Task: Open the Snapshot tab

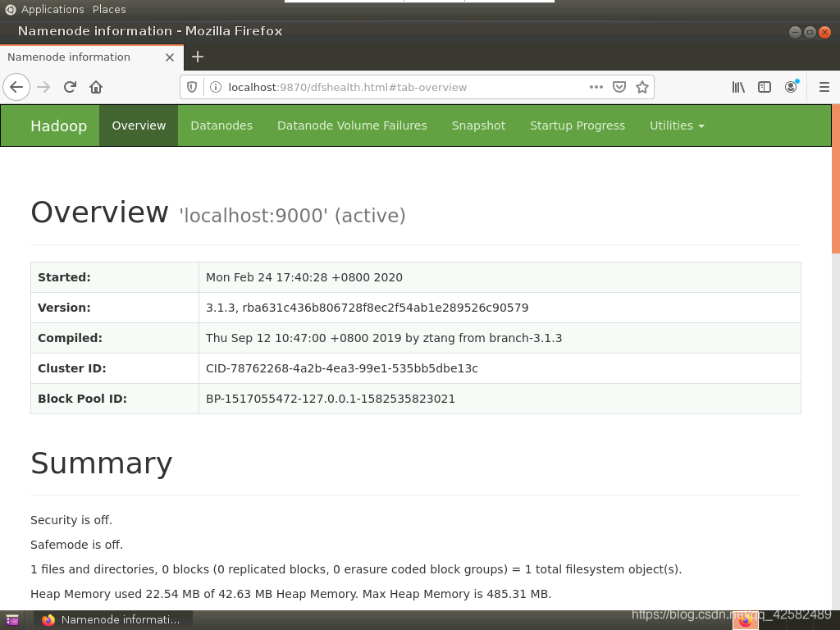Action: tap(478, 126)
